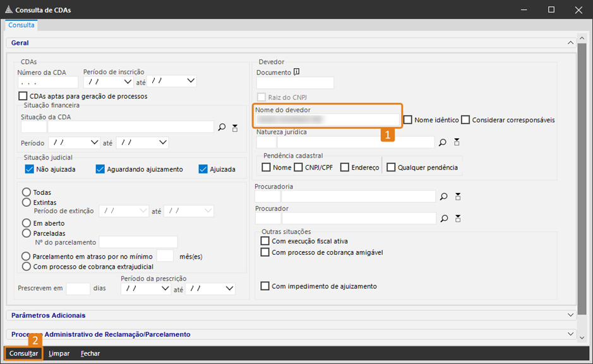Check Com execução fiscal ativa option

265,241
